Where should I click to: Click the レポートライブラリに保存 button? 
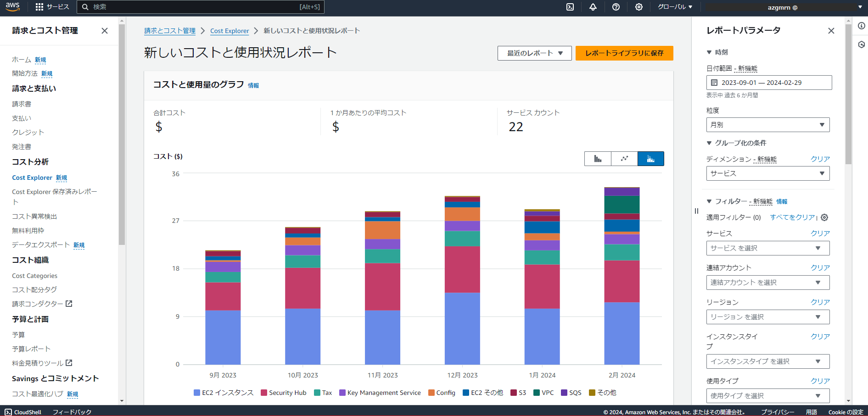point(624,53)
